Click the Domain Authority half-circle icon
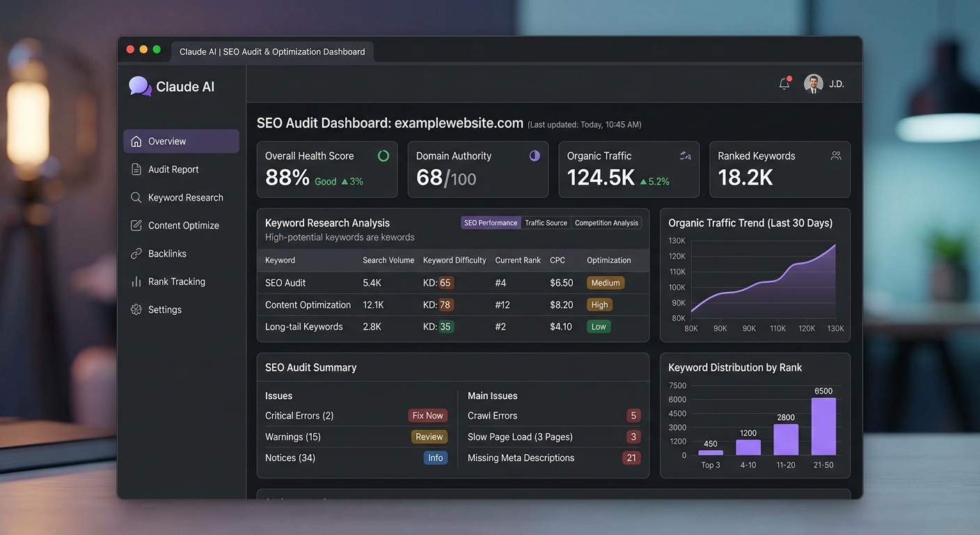The width and height of the screenshot is (980, 535). click(535, 156)
